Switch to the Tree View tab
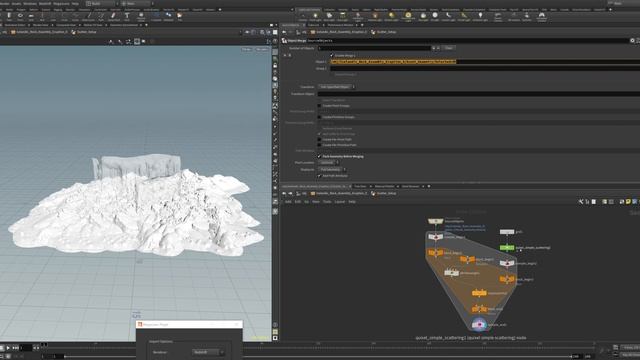Viewport: 640px width, 360px height. click(360, 186)
